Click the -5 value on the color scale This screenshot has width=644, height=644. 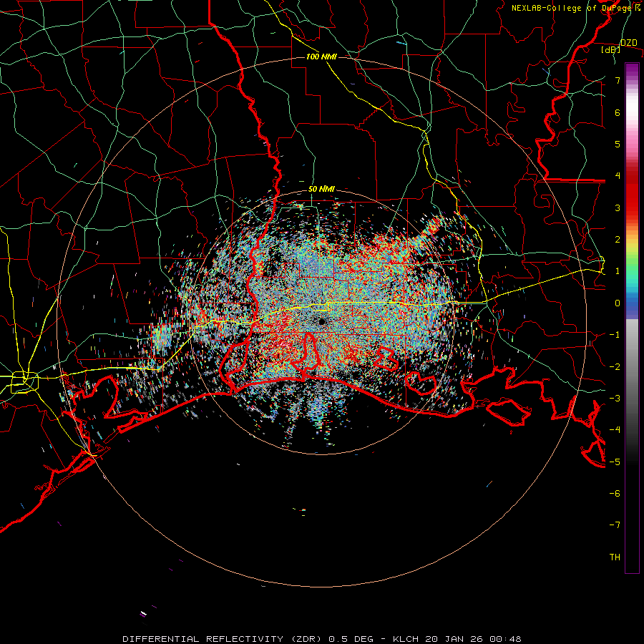[615, 462]
